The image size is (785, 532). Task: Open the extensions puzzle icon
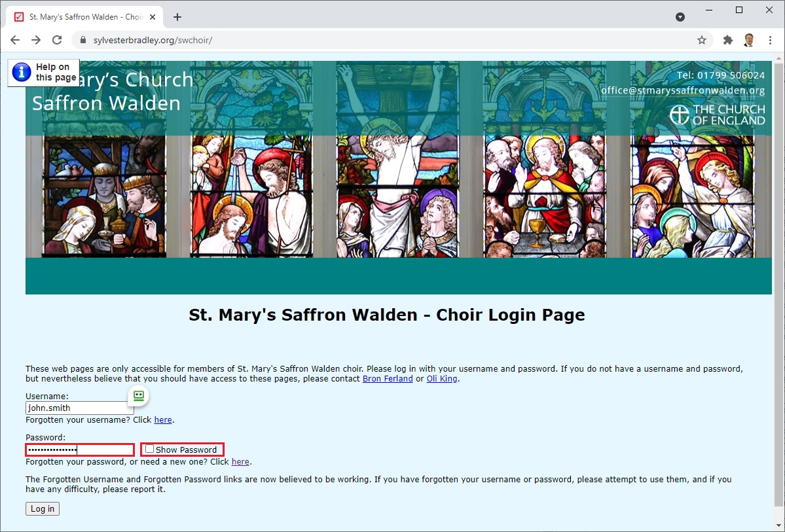728,40
